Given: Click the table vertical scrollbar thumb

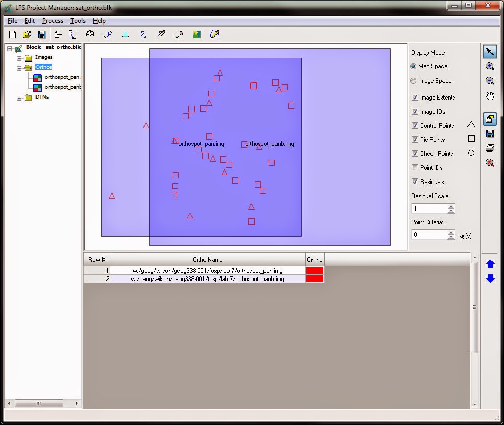Looking at the screenshot, I should (474, 308).
